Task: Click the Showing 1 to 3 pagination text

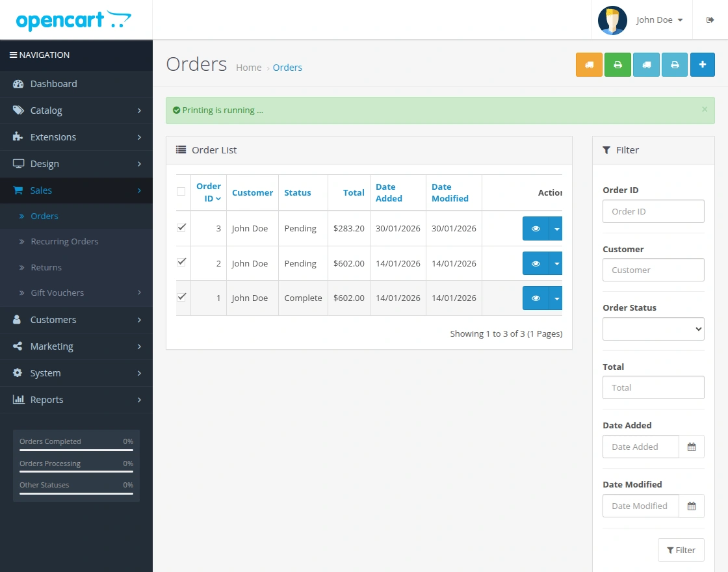Action: [506, 334]
